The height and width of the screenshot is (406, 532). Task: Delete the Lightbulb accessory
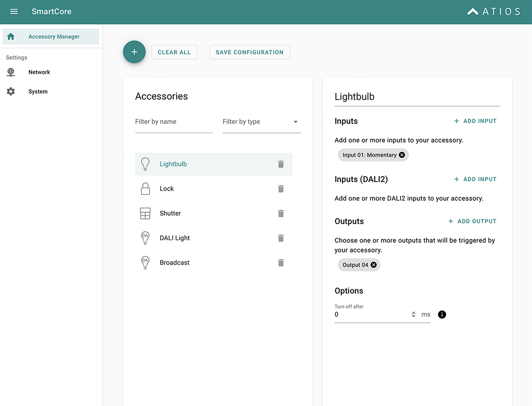[x=281, y=164]
